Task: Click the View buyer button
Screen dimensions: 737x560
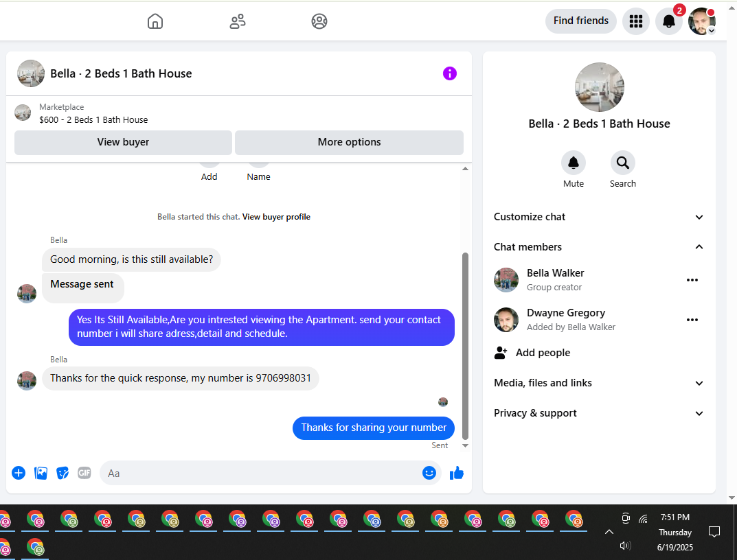Action: 123,142
